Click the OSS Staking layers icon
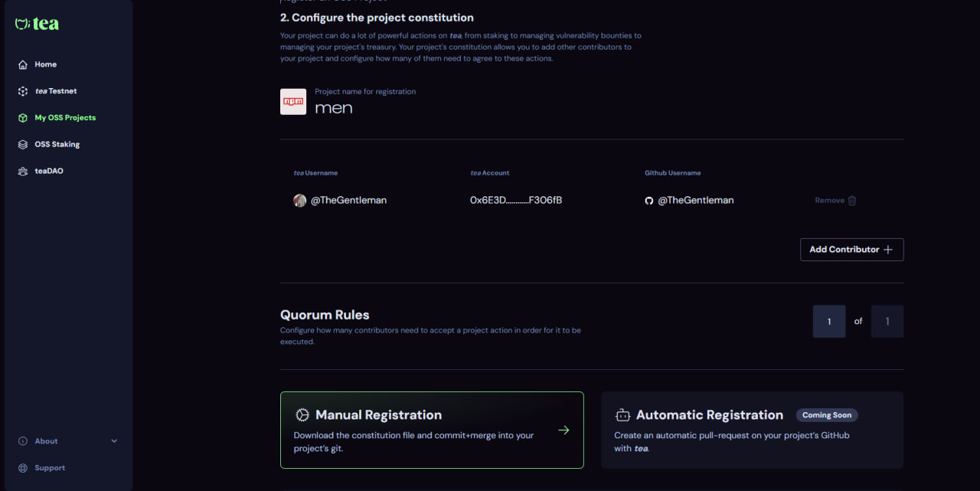The height and width of the screenshot is (491, 980). coord(23,145)
